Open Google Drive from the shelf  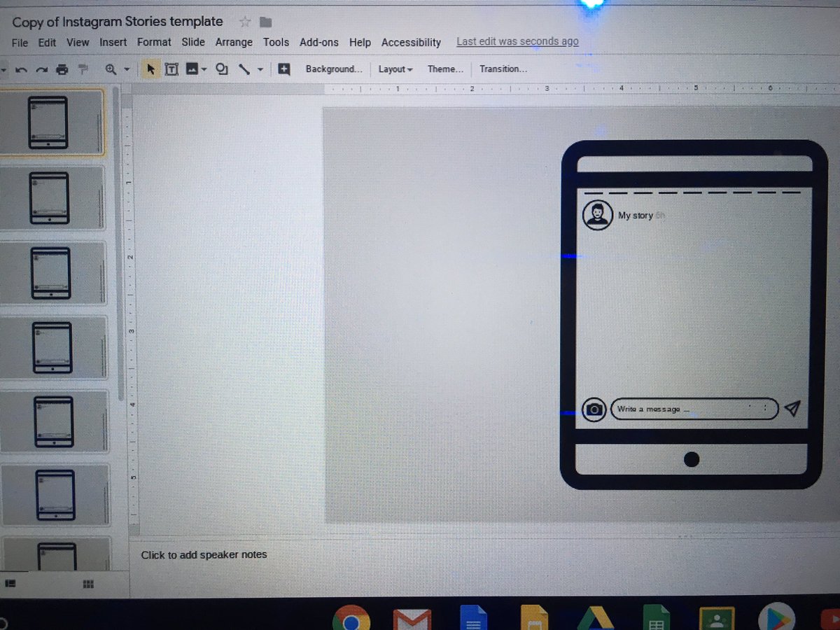[x=594, y=619]
